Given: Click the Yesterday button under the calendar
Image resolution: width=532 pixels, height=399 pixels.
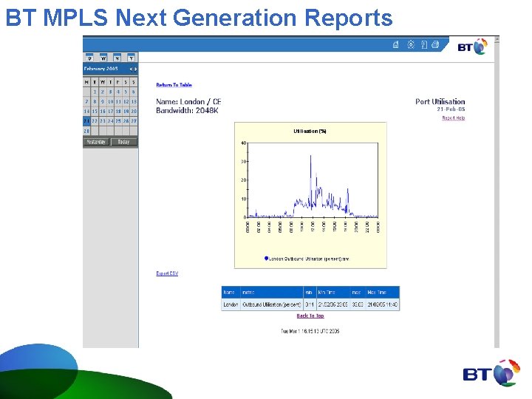Looking at the screenshot, I should click(96, 142).
